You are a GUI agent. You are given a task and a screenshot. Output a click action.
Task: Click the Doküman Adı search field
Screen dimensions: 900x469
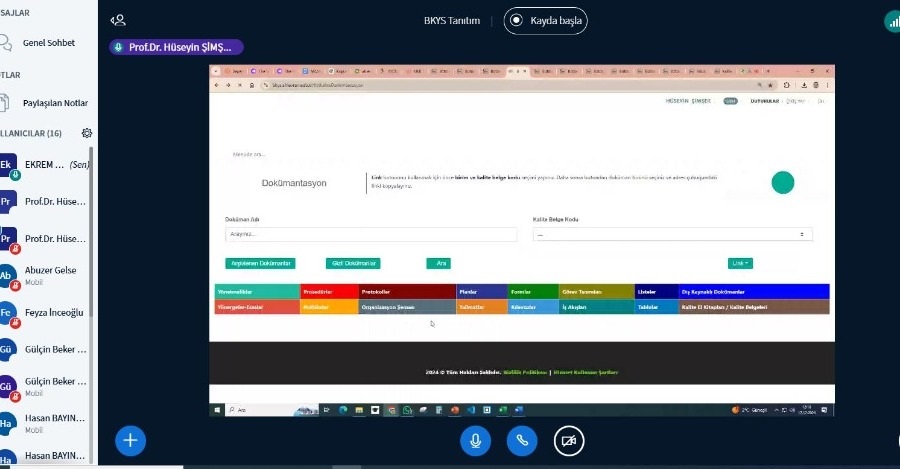click(x=370, y=235)
